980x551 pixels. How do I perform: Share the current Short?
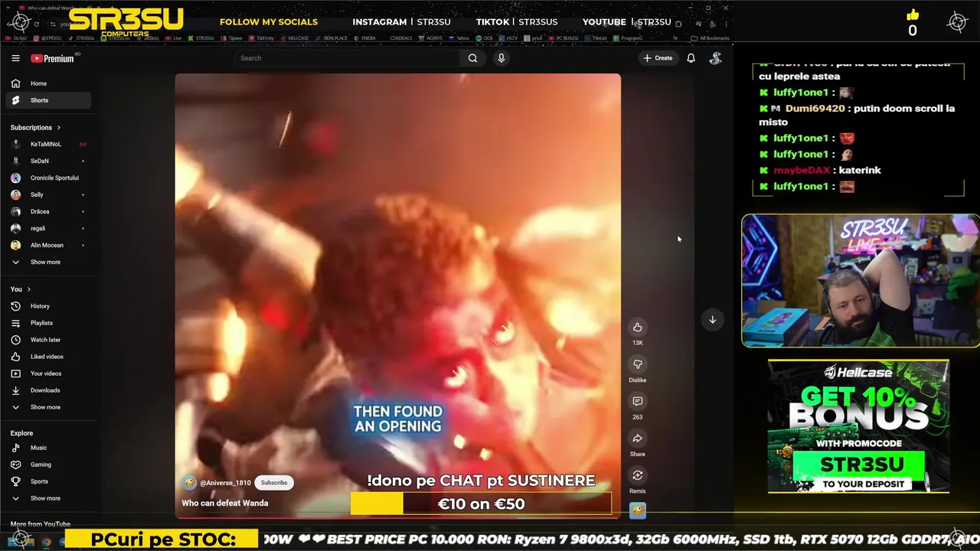click(x=637, y=439)
